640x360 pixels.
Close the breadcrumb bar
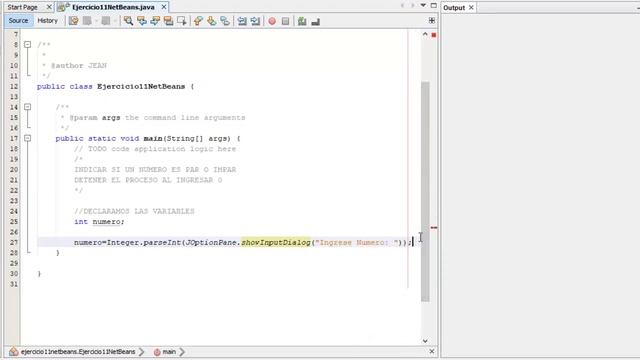pyautogui.click(x=432, y=351)
